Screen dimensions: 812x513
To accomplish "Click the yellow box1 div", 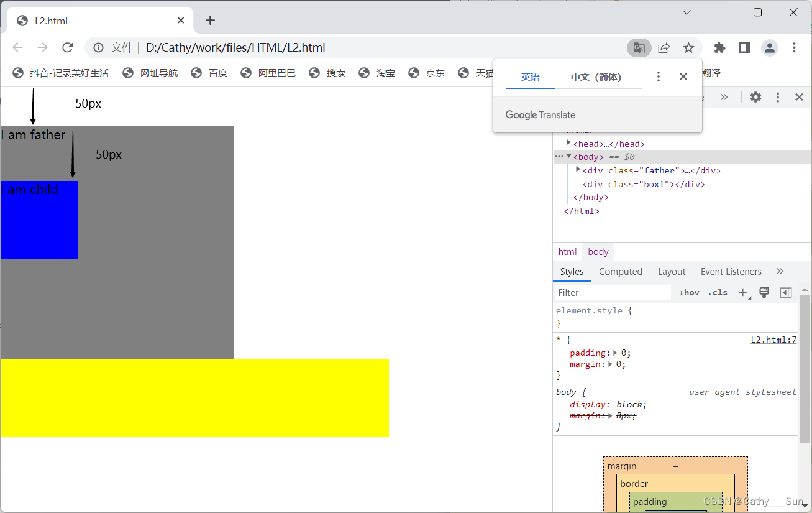I will 194,398.
